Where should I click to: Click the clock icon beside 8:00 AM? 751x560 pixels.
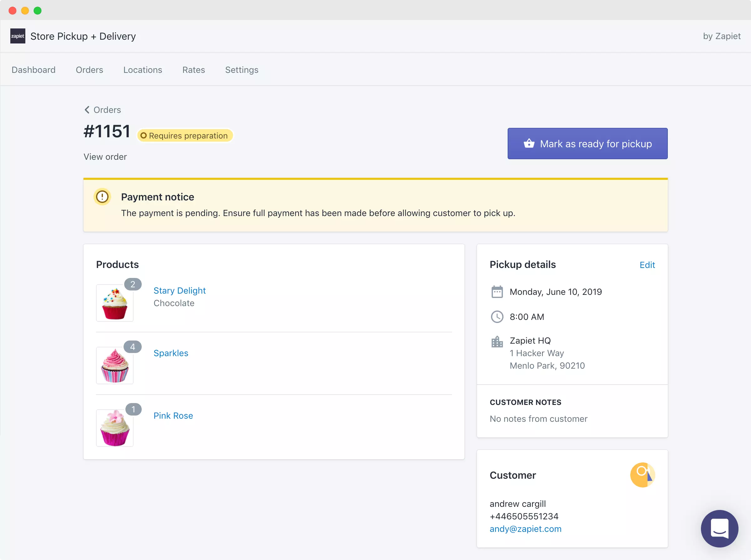pyautogui.click(x=497, y=317)
